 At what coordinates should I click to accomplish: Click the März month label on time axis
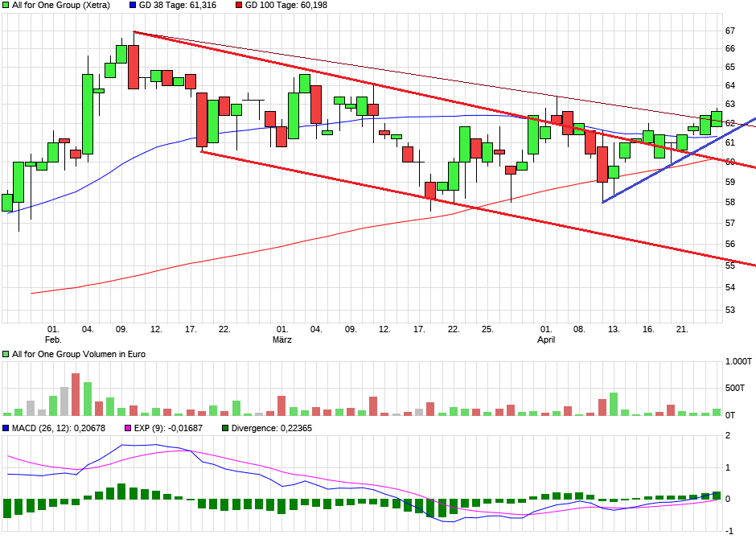click(281, 339)
